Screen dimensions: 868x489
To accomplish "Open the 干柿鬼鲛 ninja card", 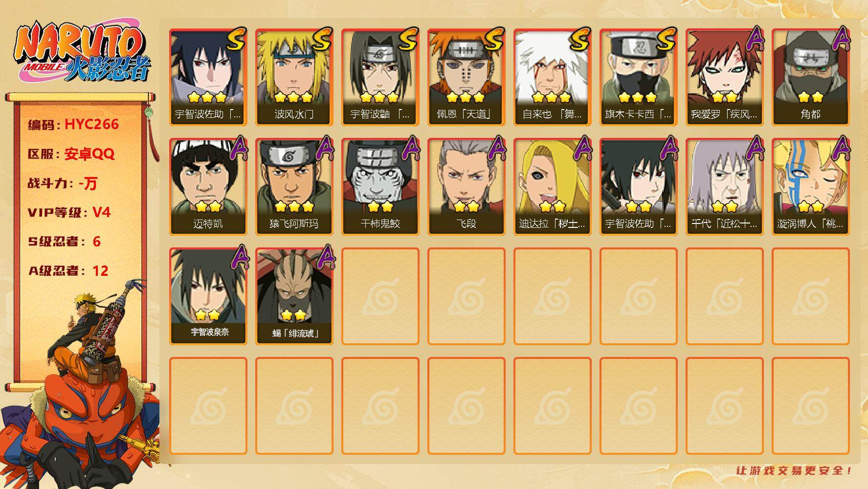I will [x=380, y=187].
